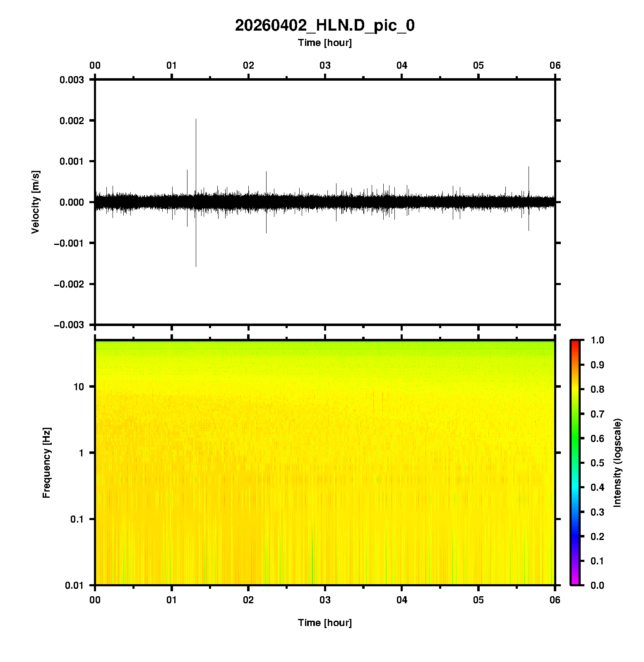
Task: Click the 05 tick label on bottom time axis
Action: point(478,600)
